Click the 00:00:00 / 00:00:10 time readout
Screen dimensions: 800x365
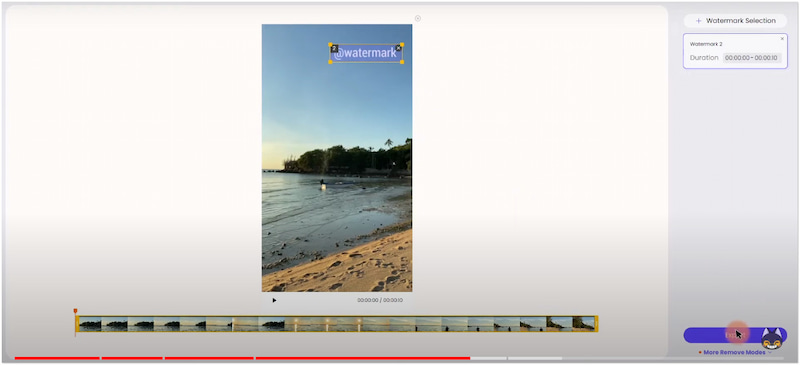[x=380, y=300]
